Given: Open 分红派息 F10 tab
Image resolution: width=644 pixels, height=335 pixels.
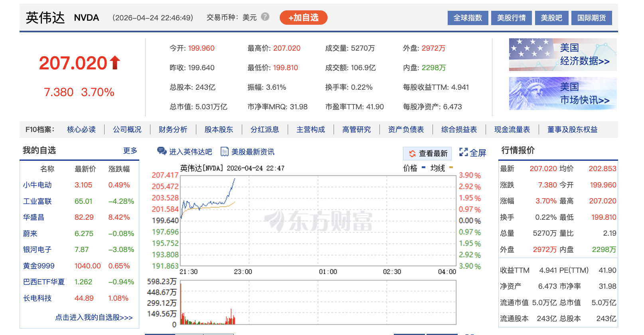Looking at the screenshot, I should coord(265,130).
